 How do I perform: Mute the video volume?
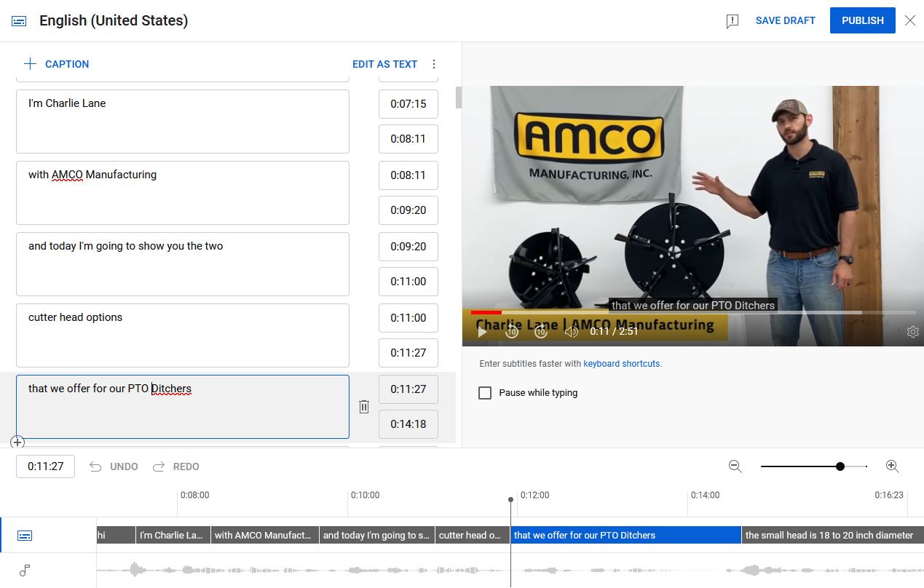click(x=572, y=332)
